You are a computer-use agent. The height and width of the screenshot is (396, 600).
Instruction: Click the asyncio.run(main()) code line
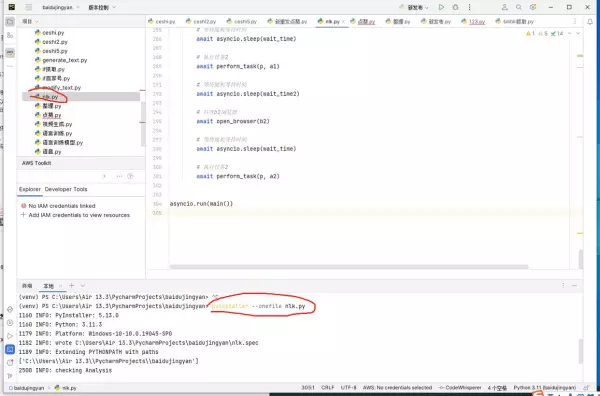coord(201,204)
